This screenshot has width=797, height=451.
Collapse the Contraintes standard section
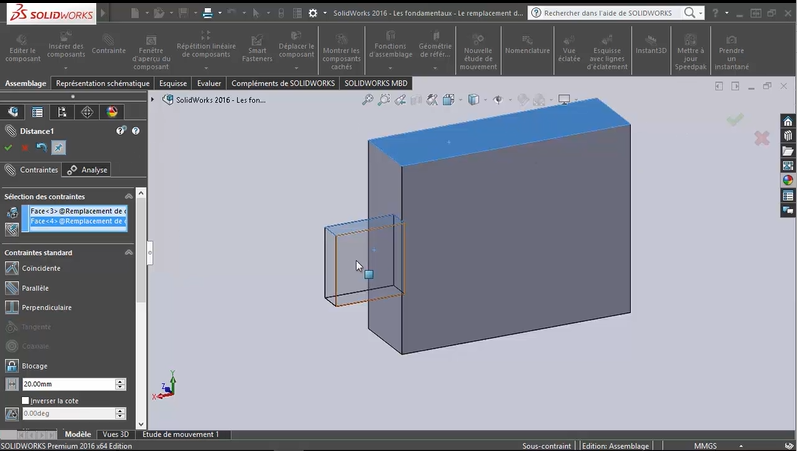(129, 252)
